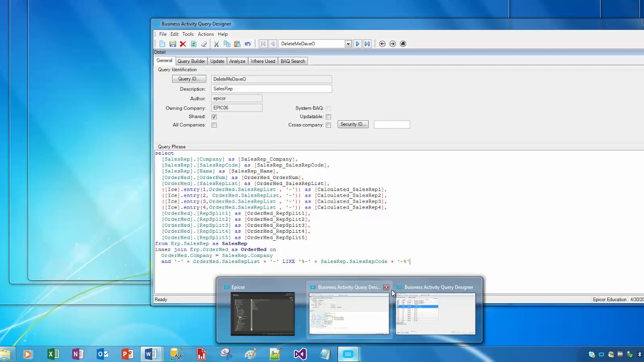The height and width of the screenshot is (362, 644).
Task: Click the Back circular arrow icon
Action: point(382,44)
